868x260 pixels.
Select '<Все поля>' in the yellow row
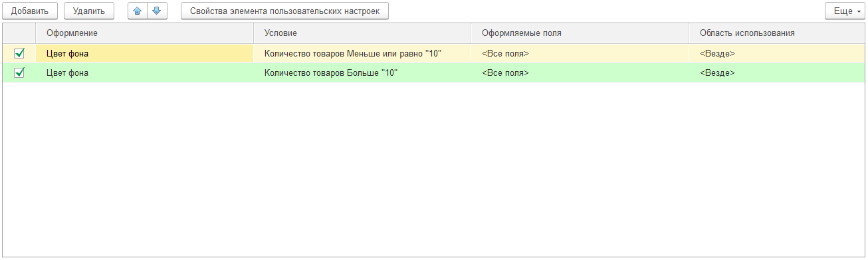click(580, 54)
